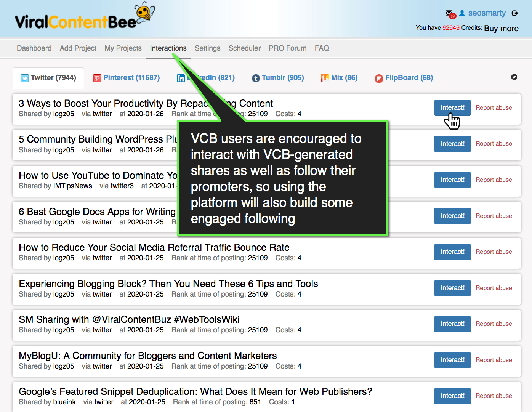Report abuse on 6 Best Google Docs Apps
The width and height of the screenshot is (532, 412).
(x=494, y=216)
